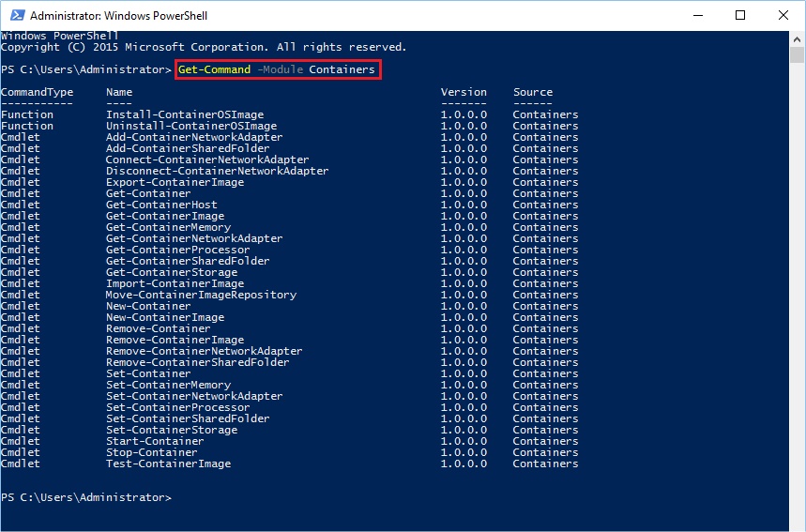Select Disconnect-ContainerNetworkAdapter entry
Image resolution: width=806 pixels, height=532 pixels.
pyautogui.click(x=218, y=171)
